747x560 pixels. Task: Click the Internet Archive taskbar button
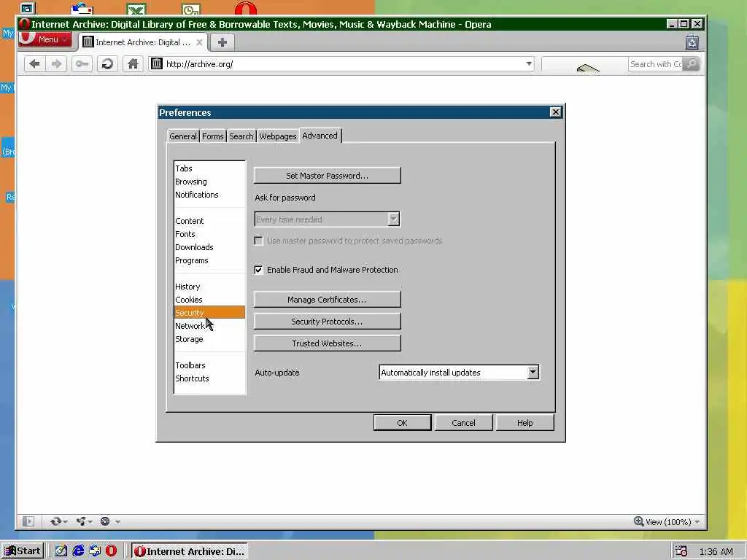point(190,551)
